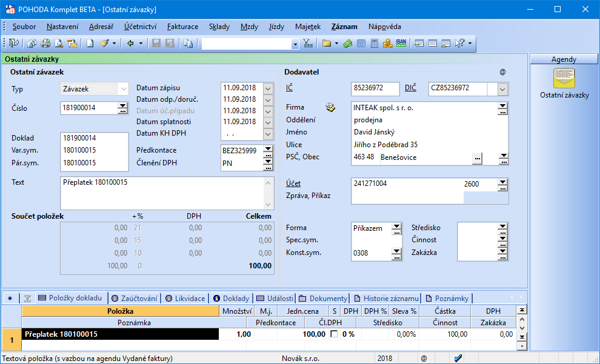Click the green back arrow icon
600x364 pixels.
tap(130, 44)
